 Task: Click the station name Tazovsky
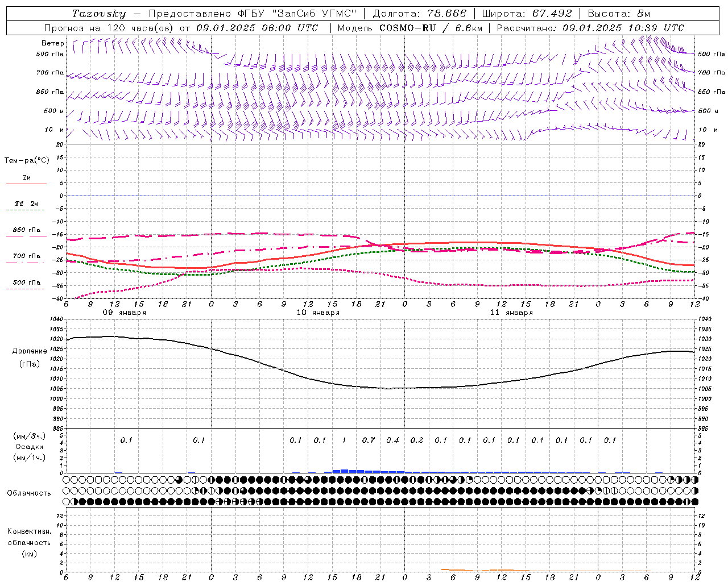pyautogui.click(x=99, y=14)
